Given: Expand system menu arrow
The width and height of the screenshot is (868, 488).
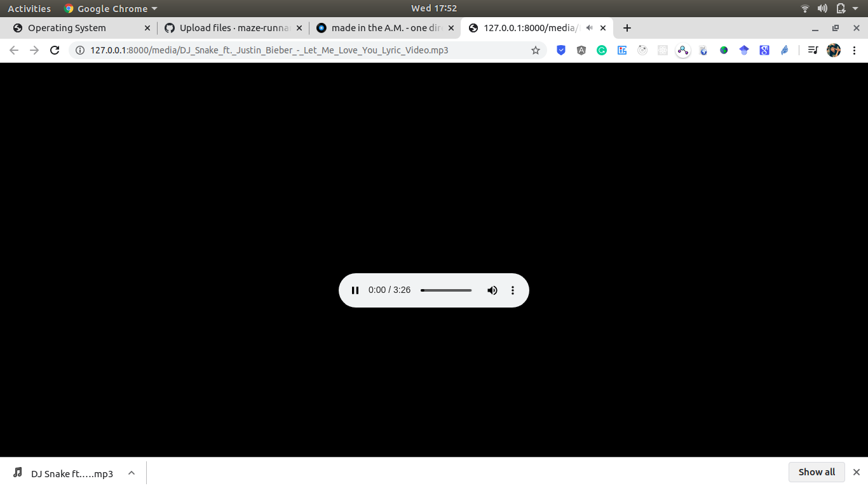Looking at the screenshot, I should [857, 8].
